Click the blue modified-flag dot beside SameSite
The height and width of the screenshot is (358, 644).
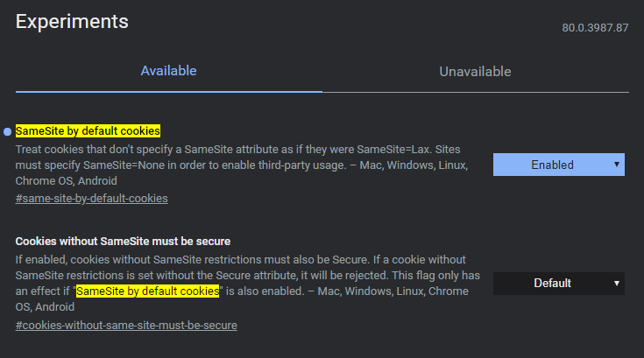click(x=7, y=131)
